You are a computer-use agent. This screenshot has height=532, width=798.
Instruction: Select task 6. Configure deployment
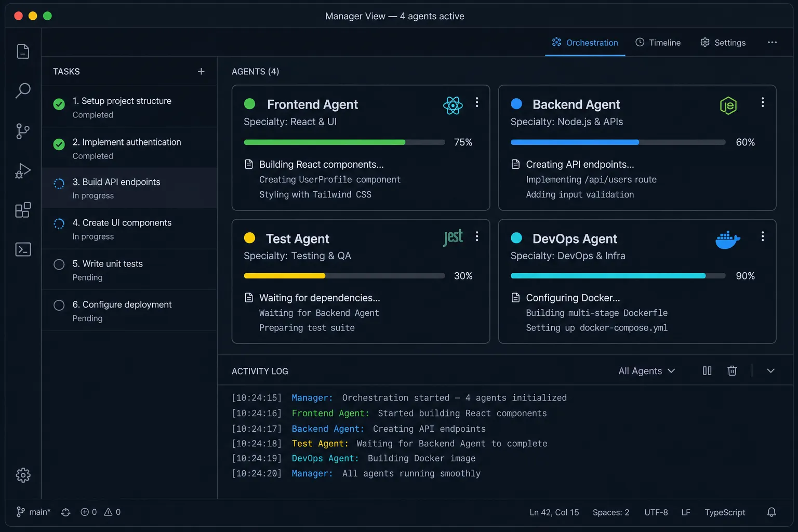click(x=129, y=311)
